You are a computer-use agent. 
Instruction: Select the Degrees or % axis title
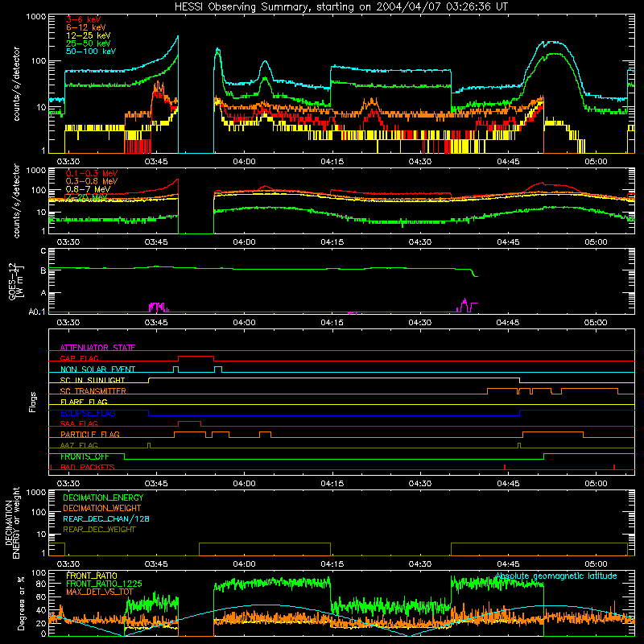[x=21, y=603]
